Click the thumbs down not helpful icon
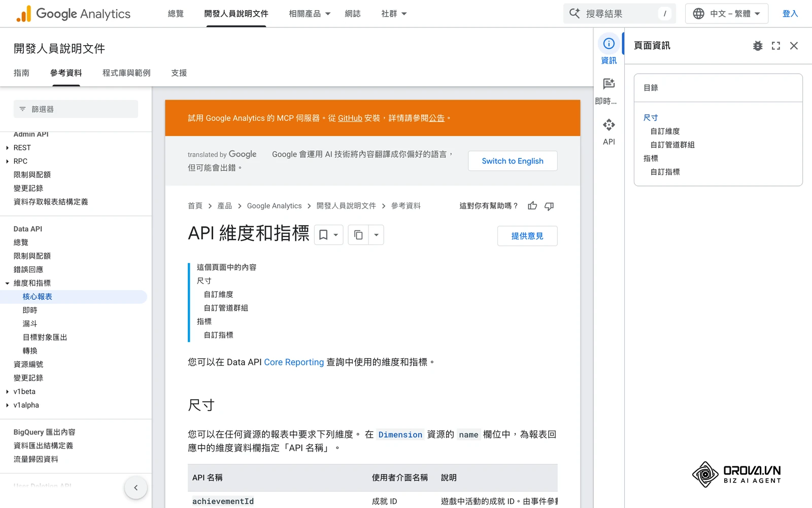This screenshot has height=508, width=812. coord(549,206)
